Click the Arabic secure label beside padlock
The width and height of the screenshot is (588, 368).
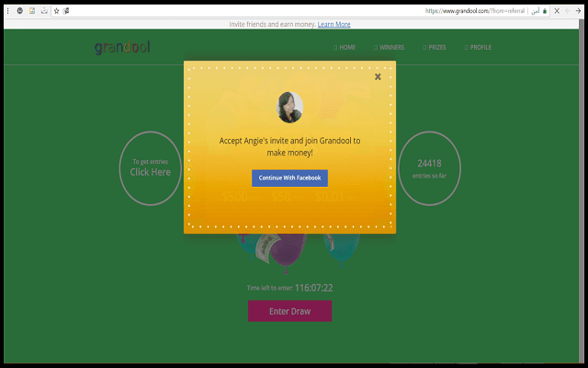(536, 11)
